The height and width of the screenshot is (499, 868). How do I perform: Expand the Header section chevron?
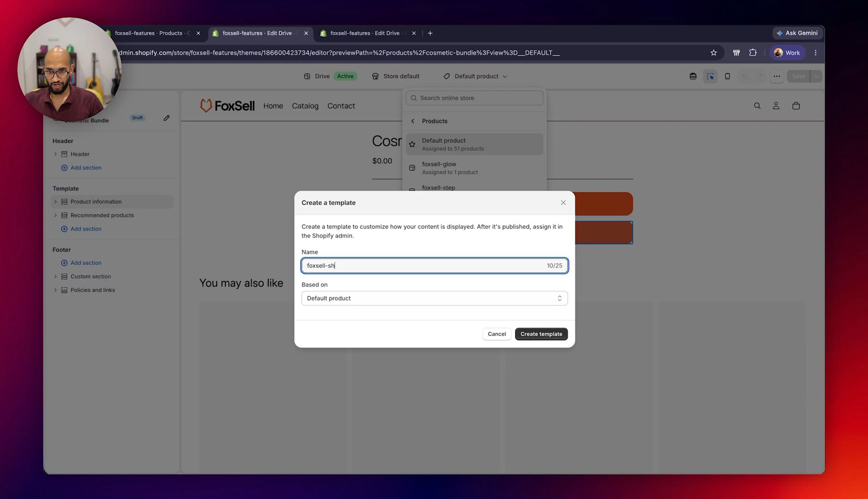pyautogui.click(x=55, y=154)
